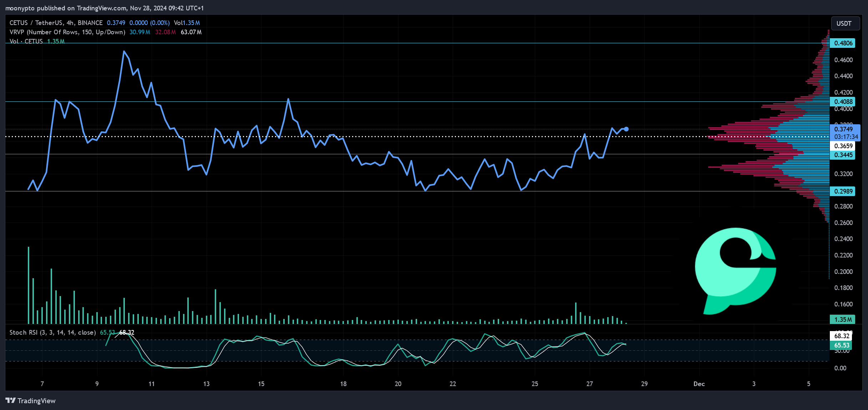Click the Vol · CETUS legend
868x410 pixels.
coord(26,41)
